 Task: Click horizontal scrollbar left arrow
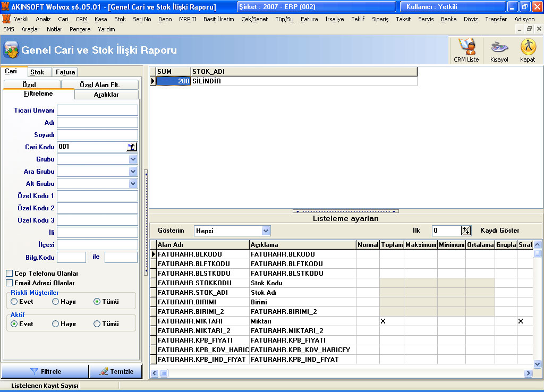click(x=155, y=373)
